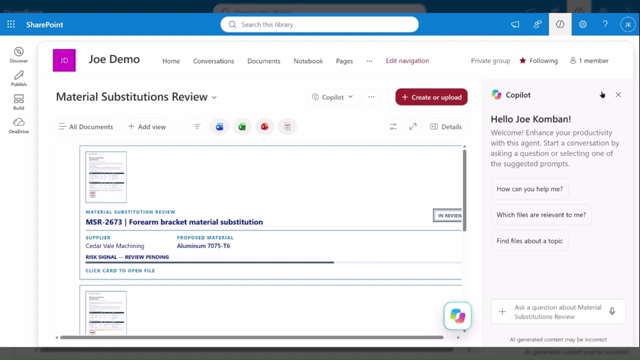Toggle the Details pane button
This screenshot has height=360, width=640.
click(x=446, y=127)
